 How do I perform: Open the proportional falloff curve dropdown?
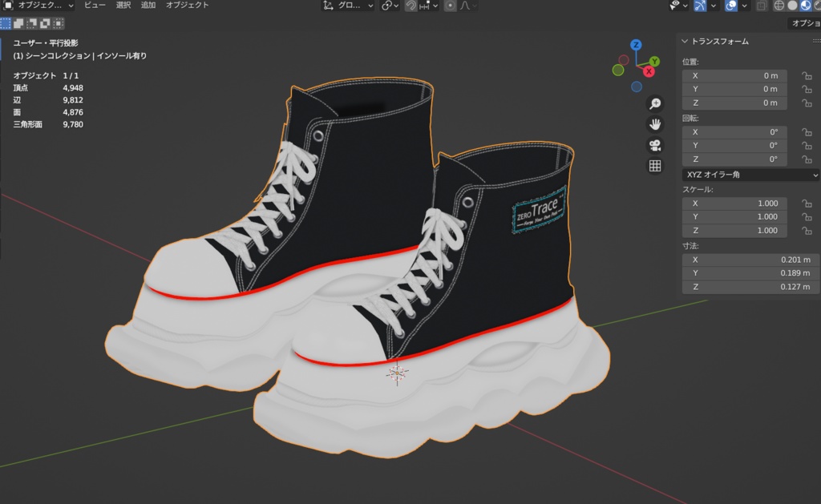click(x=468, y=6)
